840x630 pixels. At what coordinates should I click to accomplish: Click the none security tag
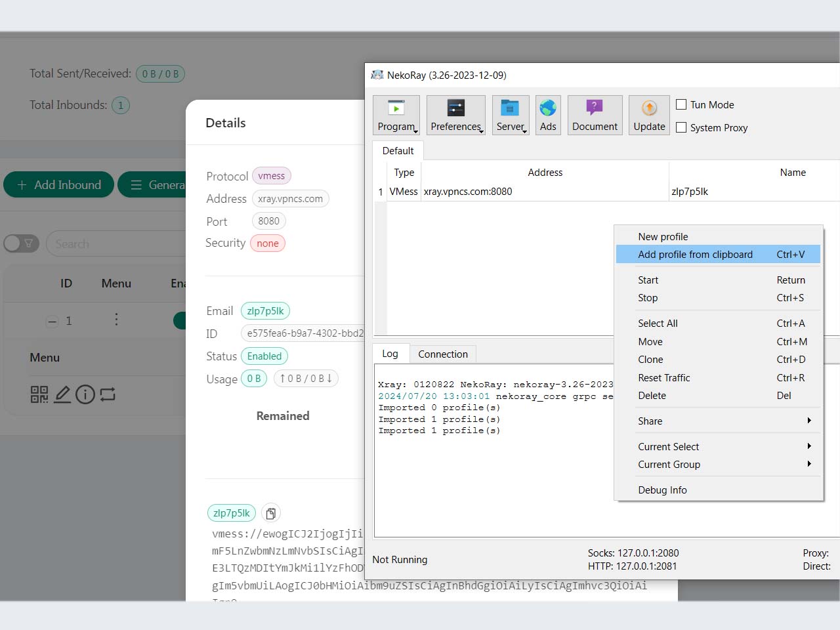(x=268, y=243)
